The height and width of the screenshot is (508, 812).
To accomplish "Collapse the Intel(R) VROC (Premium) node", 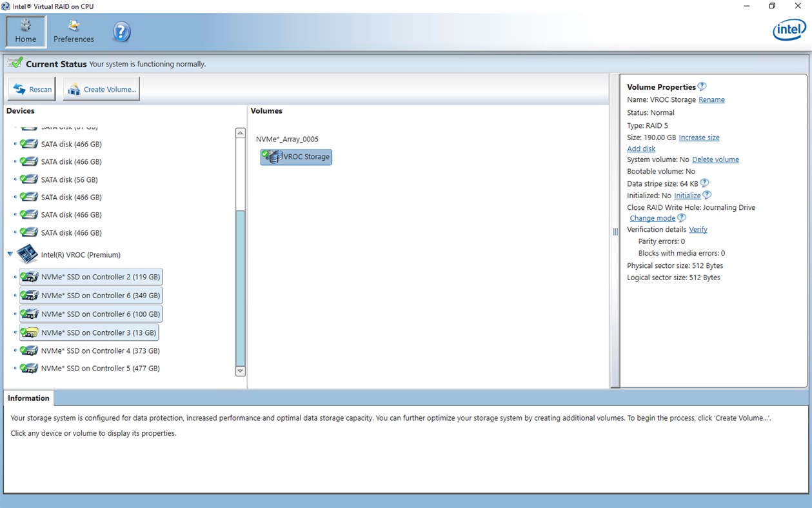I will [x=9, y=254].
